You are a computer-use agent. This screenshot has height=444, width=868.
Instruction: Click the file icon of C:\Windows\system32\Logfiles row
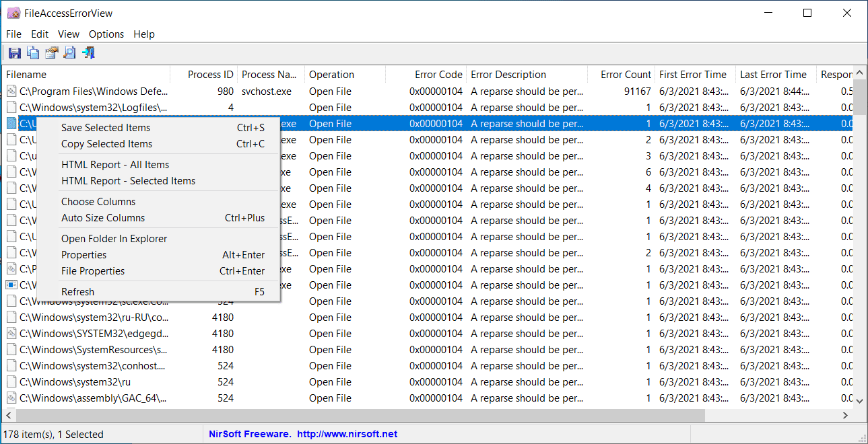11,108
